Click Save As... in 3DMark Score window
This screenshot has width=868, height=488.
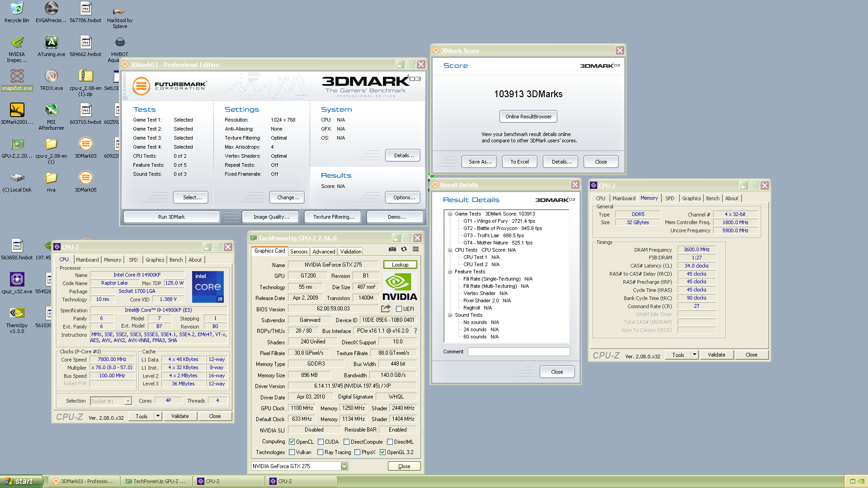pyautogui.click(x=480, y=162)
